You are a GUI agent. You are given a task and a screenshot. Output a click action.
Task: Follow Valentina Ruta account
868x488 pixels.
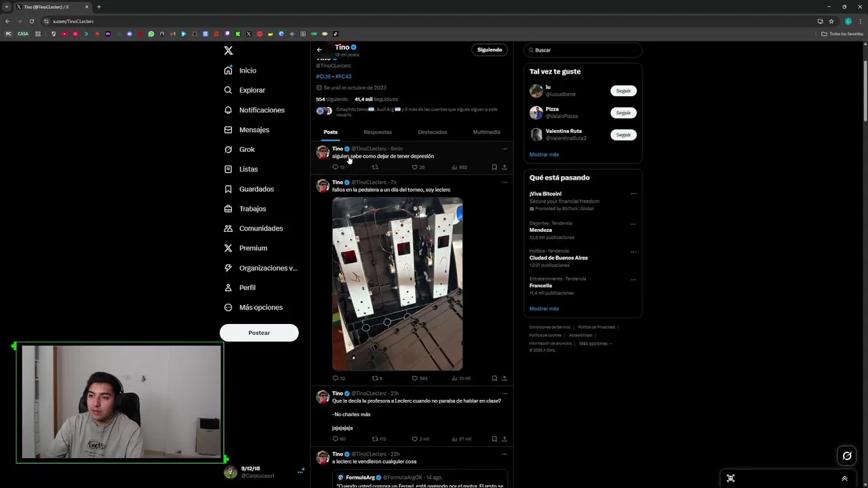coord(623,135)
